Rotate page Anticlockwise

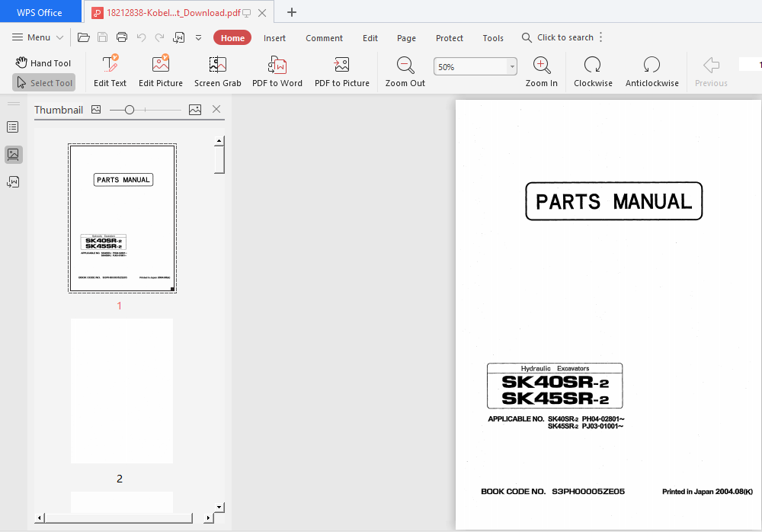(652, 71)
